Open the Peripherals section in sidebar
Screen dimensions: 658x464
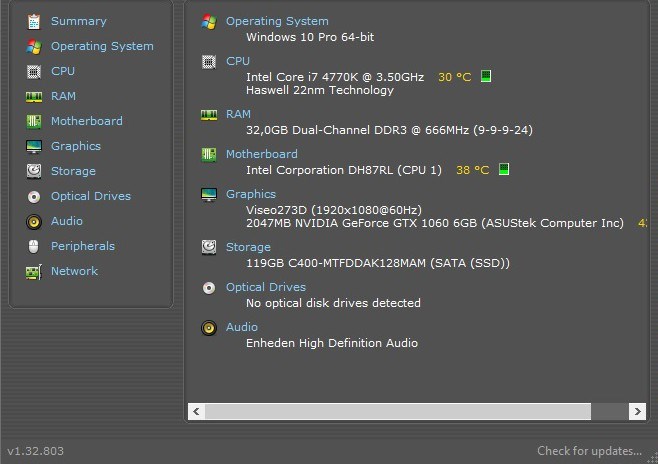[82, 246]
